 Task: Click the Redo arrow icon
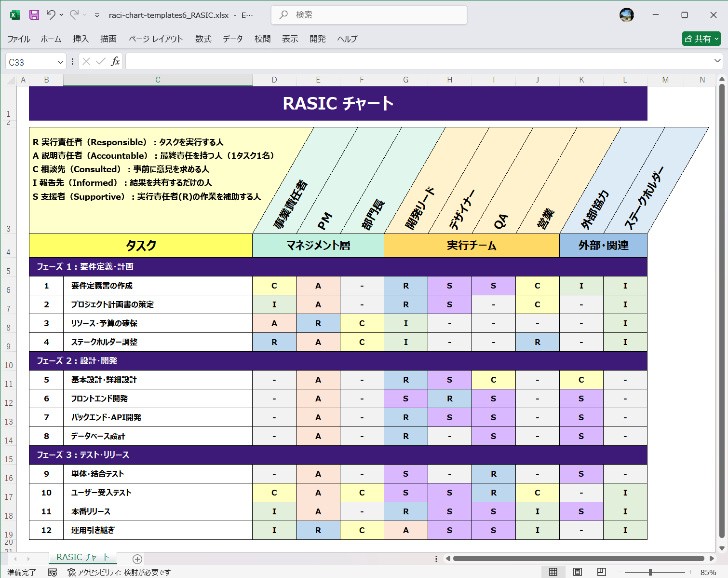(74, 15)
